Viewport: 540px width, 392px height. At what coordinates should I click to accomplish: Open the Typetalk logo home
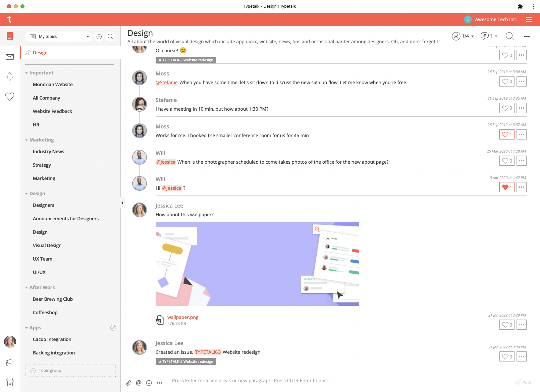9,19
